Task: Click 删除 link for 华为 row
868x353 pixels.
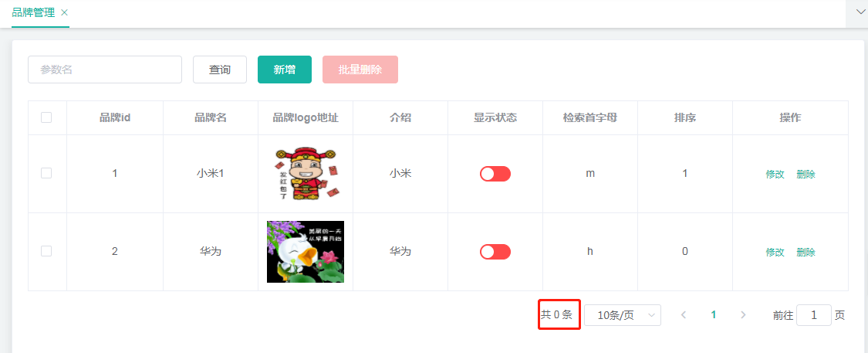Action: (806, 252)
